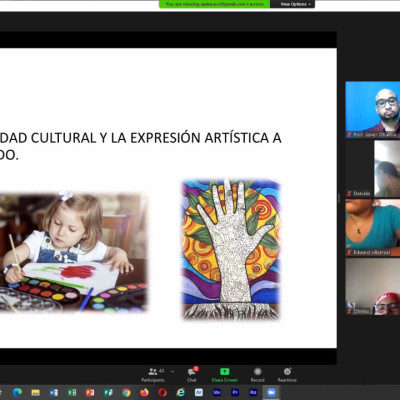Click the green Share Screen button
The image size is (400, 400).
pos(225,375)
